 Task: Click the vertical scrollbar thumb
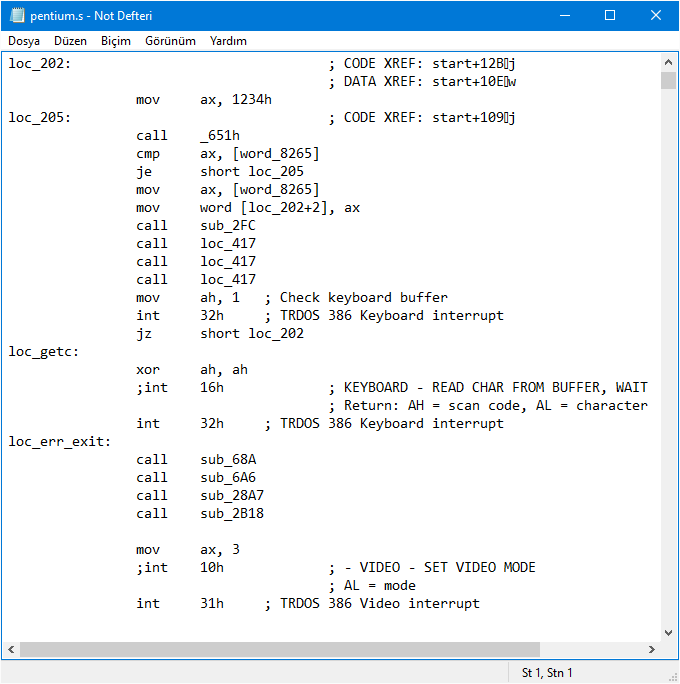(668, 80)
